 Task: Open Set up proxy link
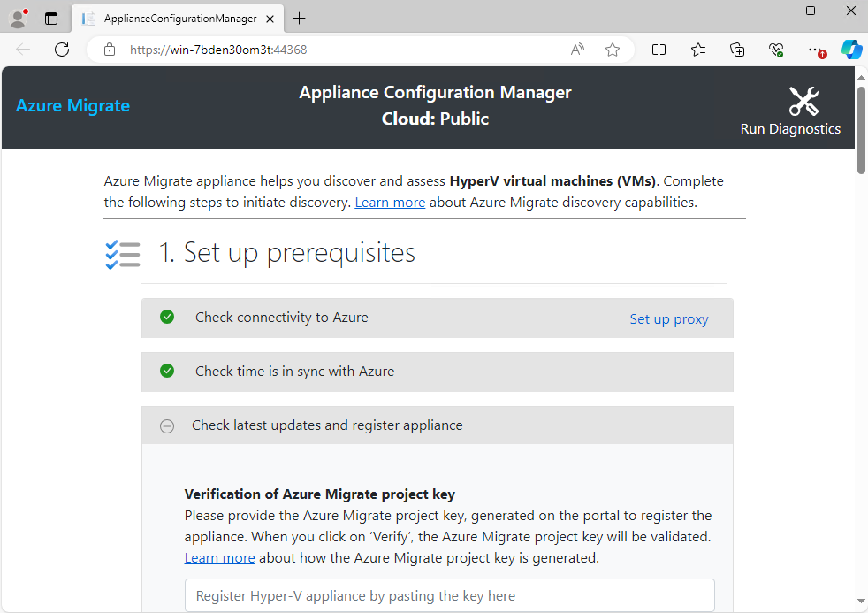[669, 319]
